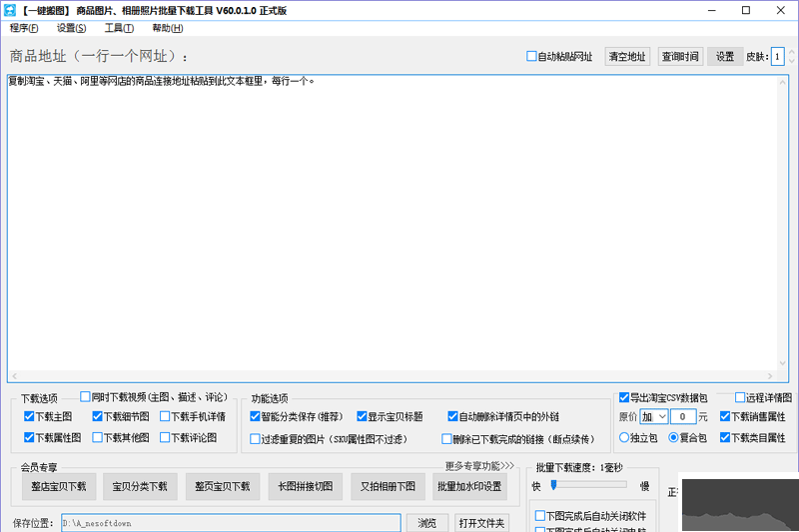Select the 复合包 radio button

click(673, 437)
